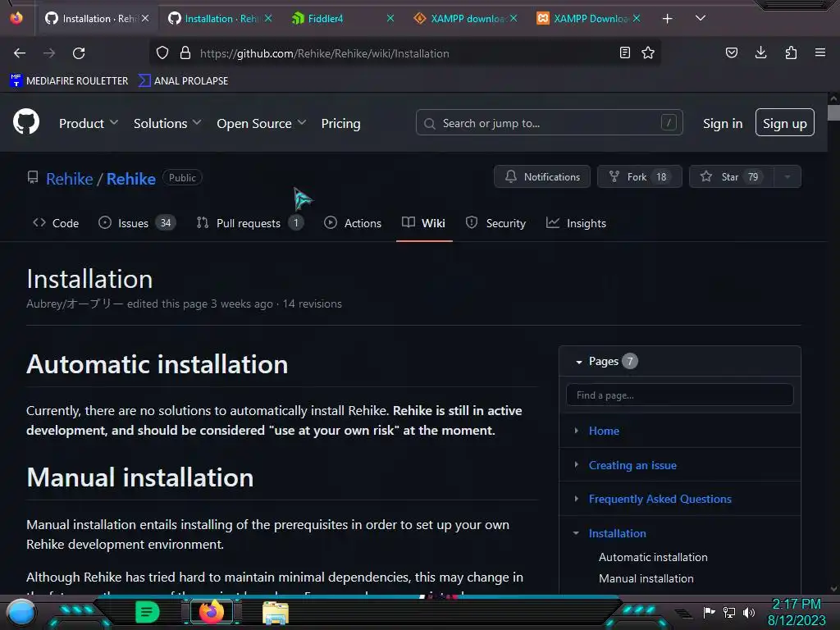Open the tracking protection shield icon
The height and width of the screenshot is (630, 840).
click(162, 53)
